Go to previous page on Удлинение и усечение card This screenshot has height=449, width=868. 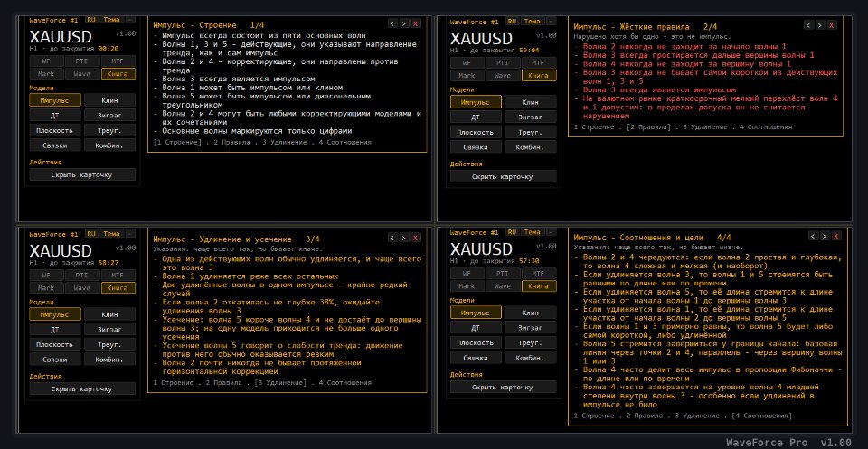[393, 238]
